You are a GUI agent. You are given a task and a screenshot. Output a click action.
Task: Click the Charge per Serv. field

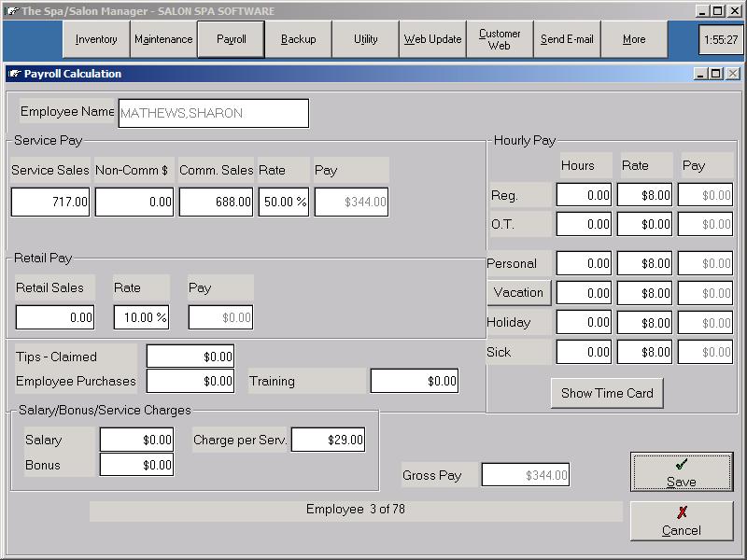[328, 440]
